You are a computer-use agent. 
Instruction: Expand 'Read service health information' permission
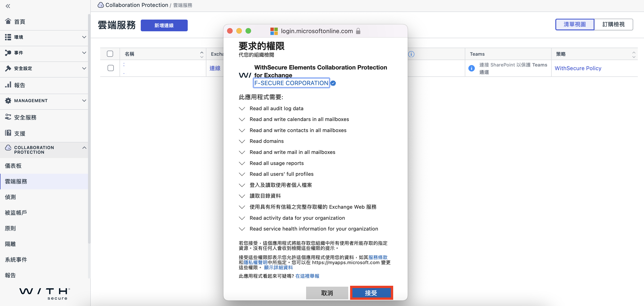(x=242, y=229)
